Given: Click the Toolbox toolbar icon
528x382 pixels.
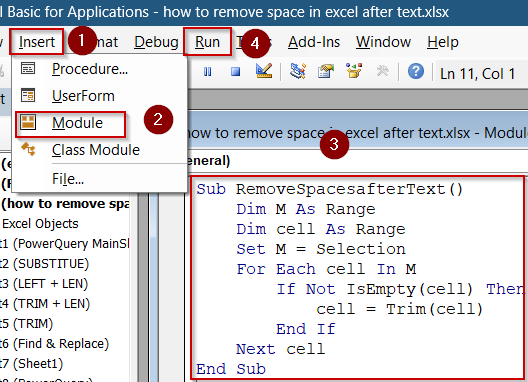Looking at the screenshot, I should click(382, 71).
